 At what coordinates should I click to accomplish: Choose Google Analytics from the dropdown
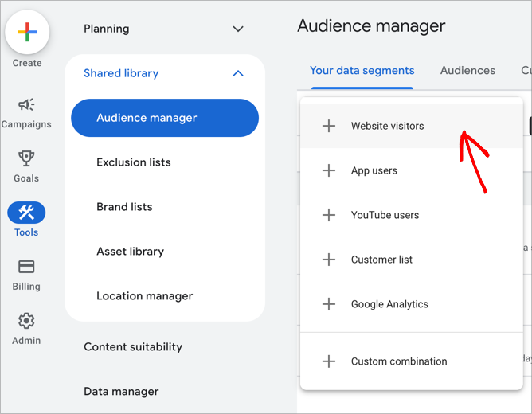tap(411, 304)
